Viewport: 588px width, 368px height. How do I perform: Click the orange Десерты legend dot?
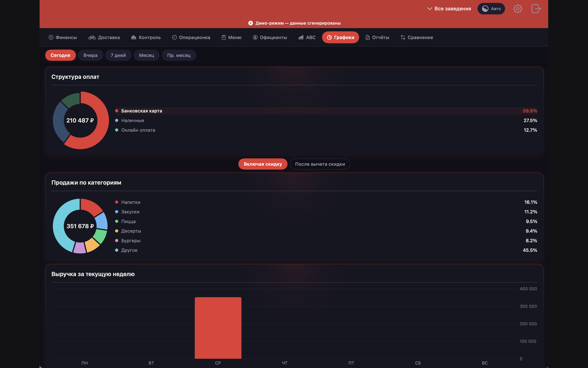click(x=117, y=231)
